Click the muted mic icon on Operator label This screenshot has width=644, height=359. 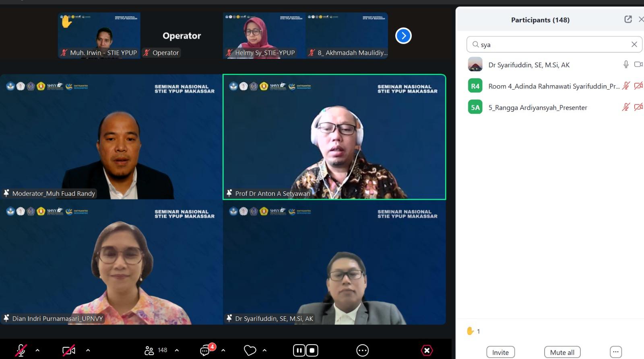tap(147, 53)
